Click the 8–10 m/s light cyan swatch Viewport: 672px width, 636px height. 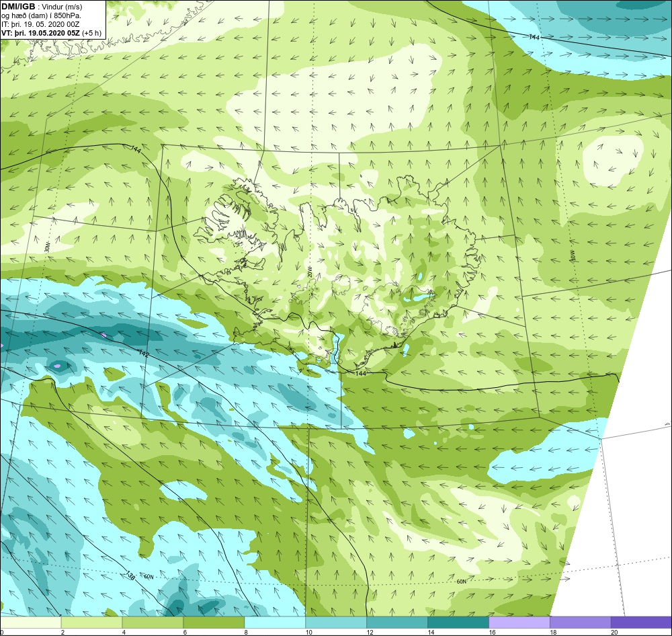click(x=275, y=622)
